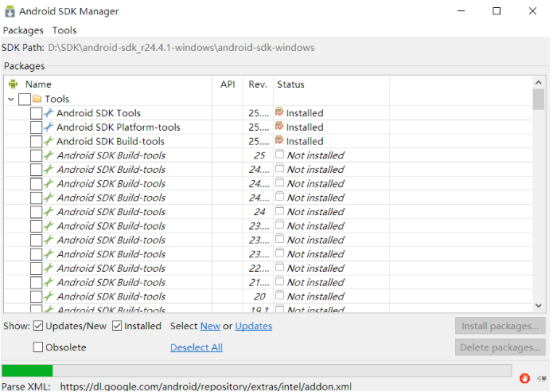Click wrench icon of Build-tools revision 22 row

click(48, 268)
